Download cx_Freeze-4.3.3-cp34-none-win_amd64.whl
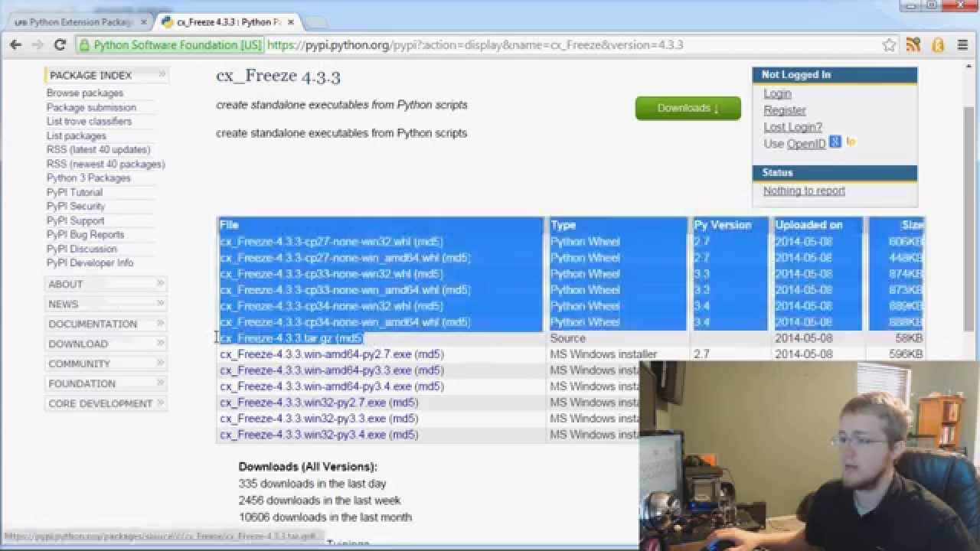 click(330, 322)
